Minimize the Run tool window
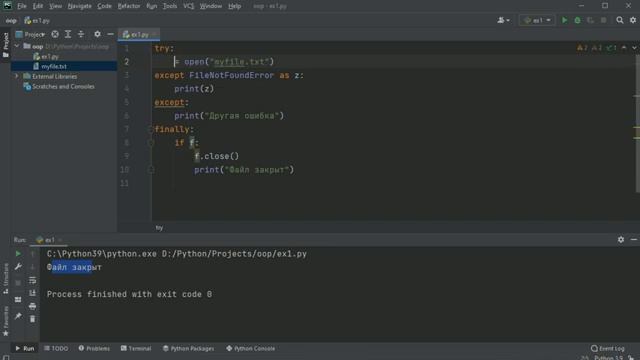 click(x=633, y=240)
